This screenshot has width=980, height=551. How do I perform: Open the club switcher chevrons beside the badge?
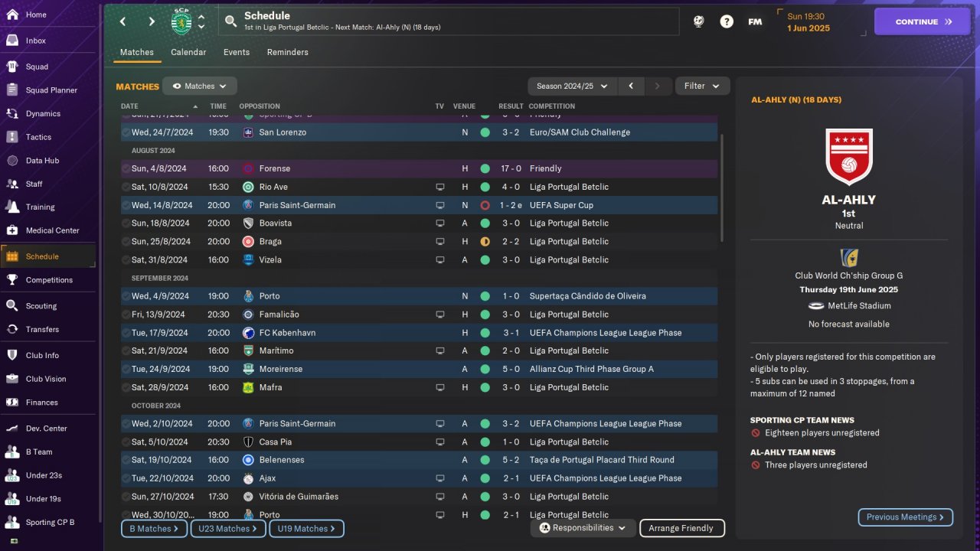click(201, 21)
